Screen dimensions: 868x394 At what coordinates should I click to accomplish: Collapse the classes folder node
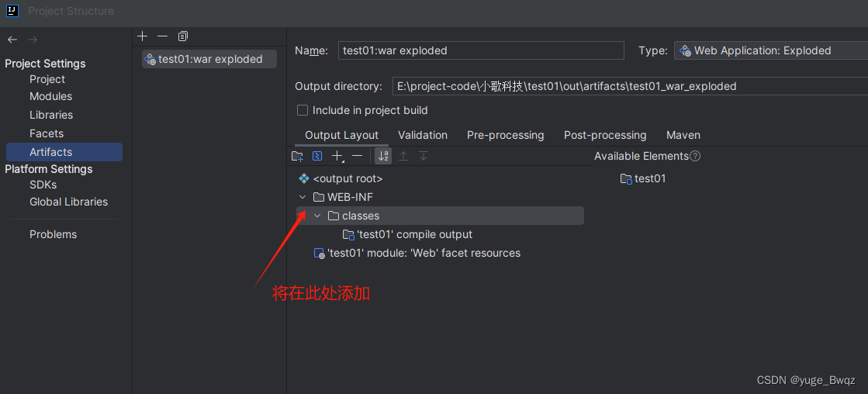tap(317, 216)
